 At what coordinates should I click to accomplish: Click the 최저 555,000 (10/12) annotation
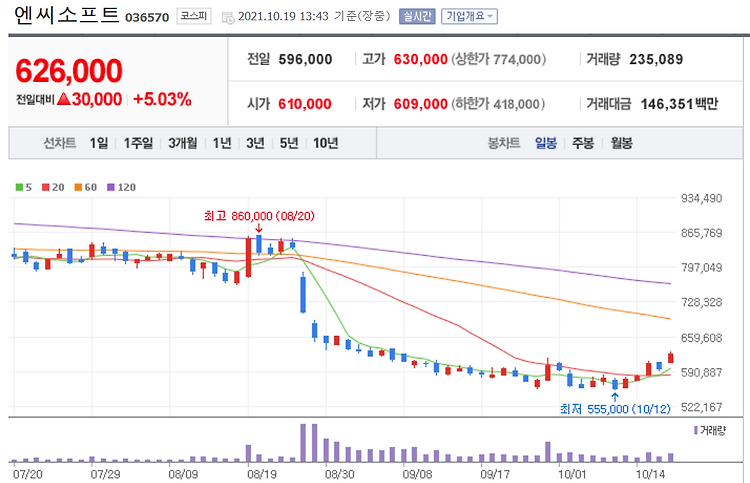click(x=615, y=409)
